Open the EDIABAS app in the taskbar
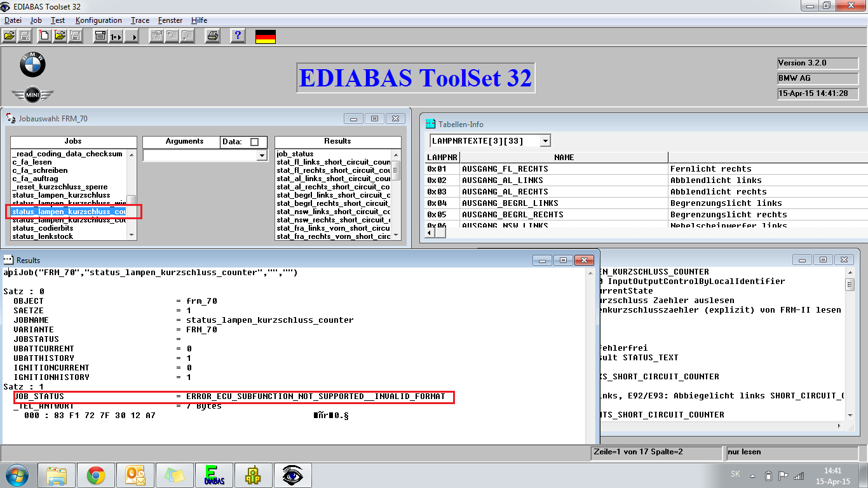 tap(214, 475)
